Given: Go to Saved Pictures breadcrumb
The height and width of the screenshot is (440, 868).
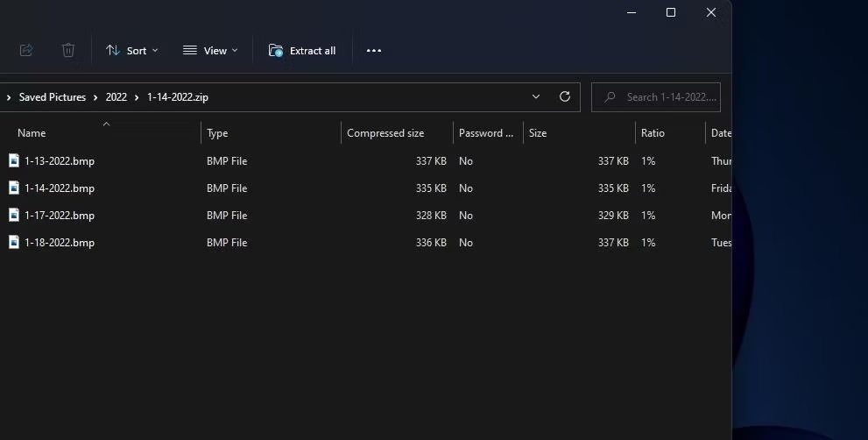Looking at the screenshot, I should (53, 97).
